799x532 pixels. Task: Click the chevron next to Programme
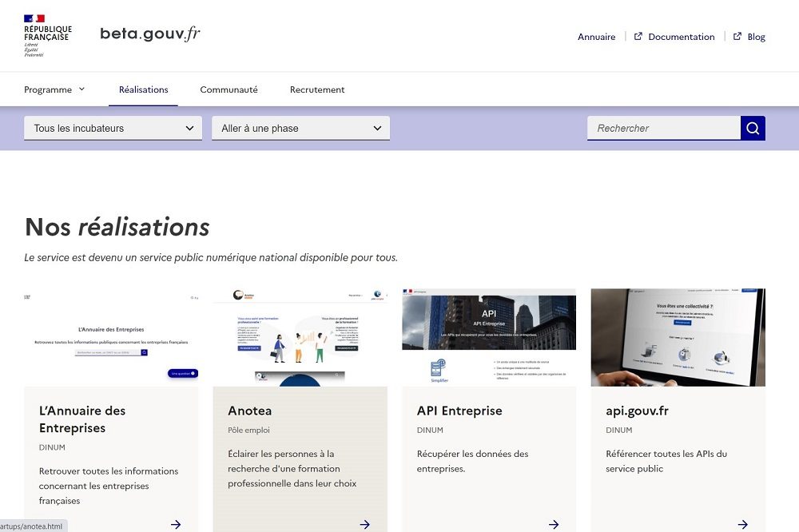coord(81,89)
